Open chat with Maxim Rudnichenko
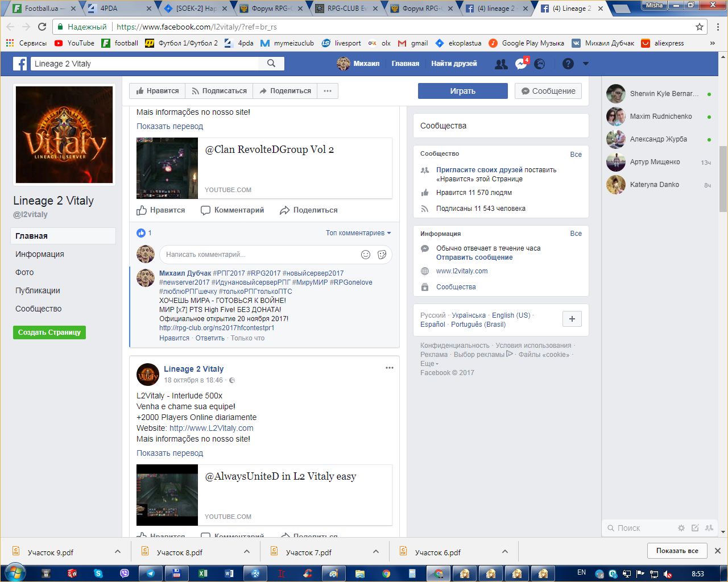The image size is (728, 582). tap(659, 117)
